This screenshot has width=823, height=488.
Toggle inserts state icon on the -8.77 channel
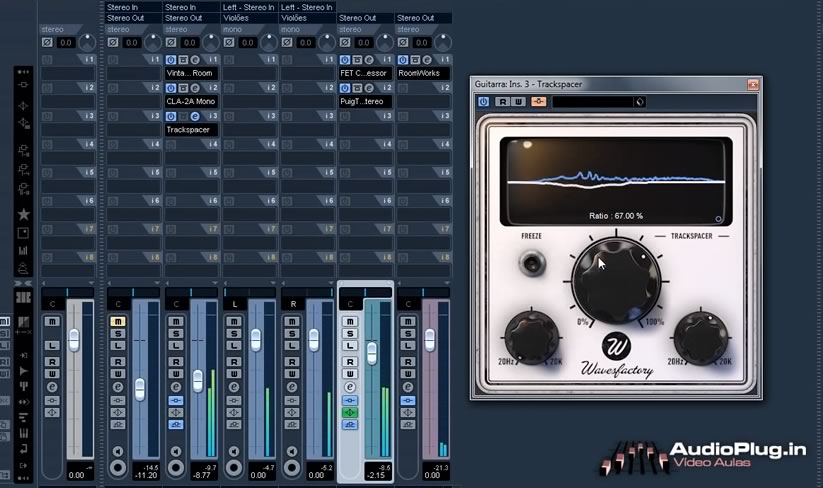176,400
